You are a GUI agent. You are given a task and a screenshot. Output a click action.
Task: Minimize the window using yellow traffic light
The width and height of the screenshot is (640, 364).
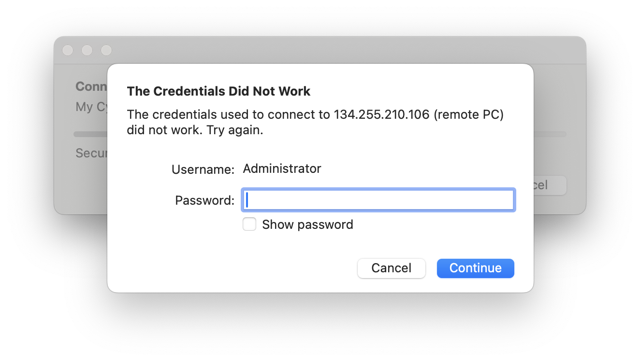click(x=87, y=50)
